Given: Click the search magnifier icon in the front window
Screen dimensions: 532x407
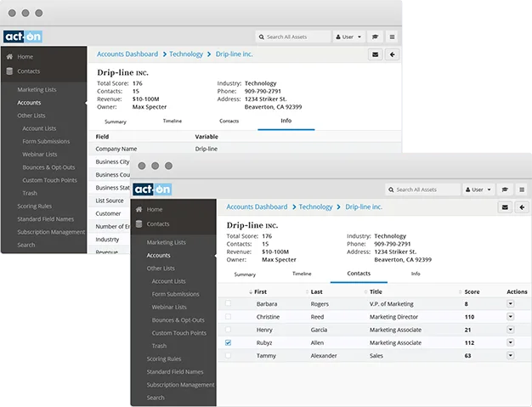Looking at the screenshot, I should pyautogui.click(x=391, y=190).
